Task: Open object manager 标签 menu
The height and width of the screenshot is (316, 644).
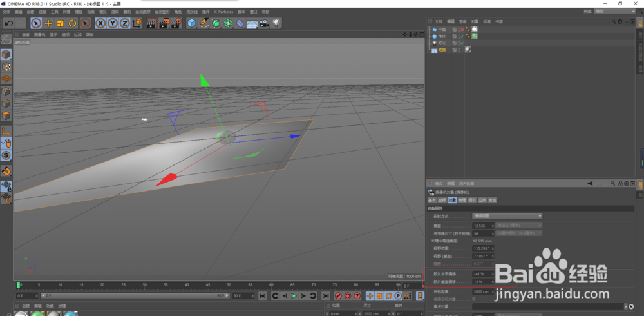Action: [x=487, y=21]
